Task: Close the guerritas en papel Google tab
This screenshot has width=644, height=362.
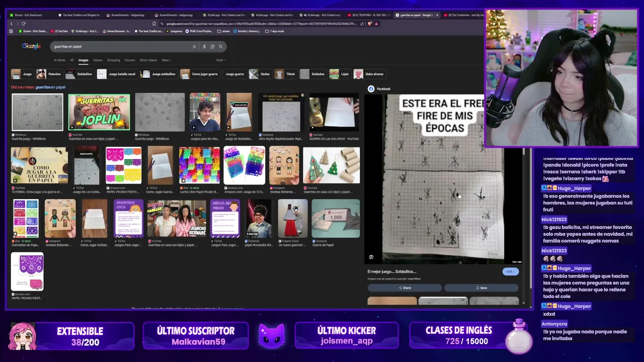Action: click(437, 15)
